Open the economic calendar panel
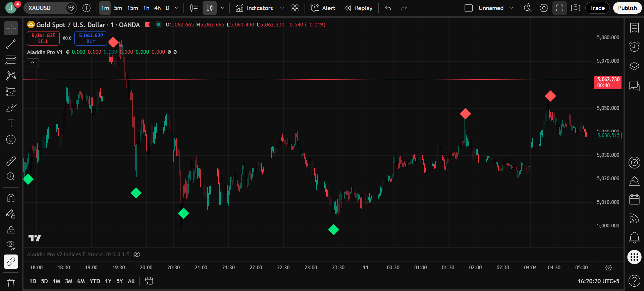Image resolution: width=644 pixels, height=291 pixels. 634,200
